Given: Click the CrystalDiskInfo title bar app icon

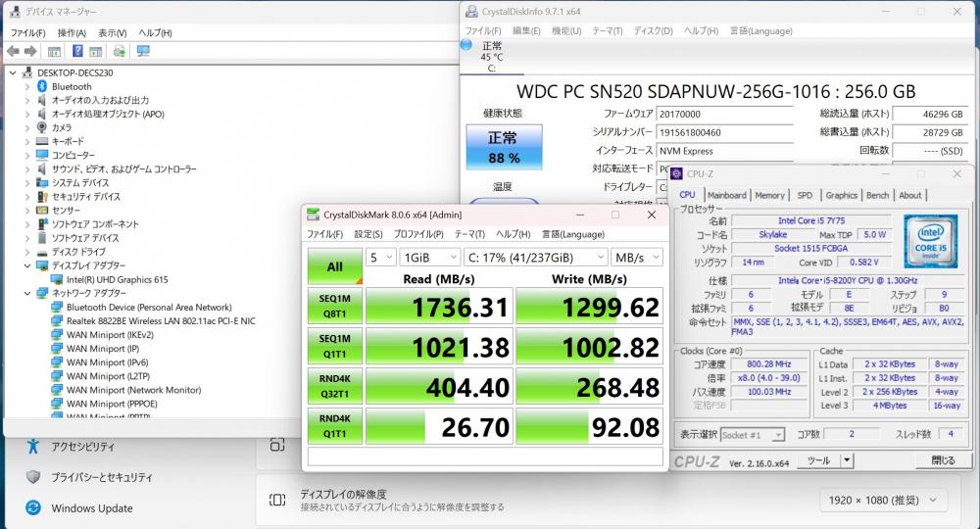Looking at the screenshot, I should [472, 11].
